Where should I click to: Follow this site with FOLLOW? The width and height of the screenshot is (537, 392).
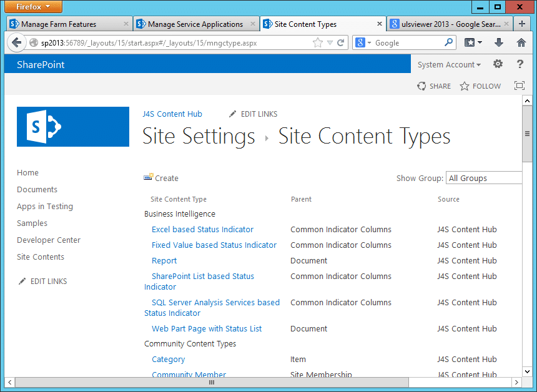[480, 86]
